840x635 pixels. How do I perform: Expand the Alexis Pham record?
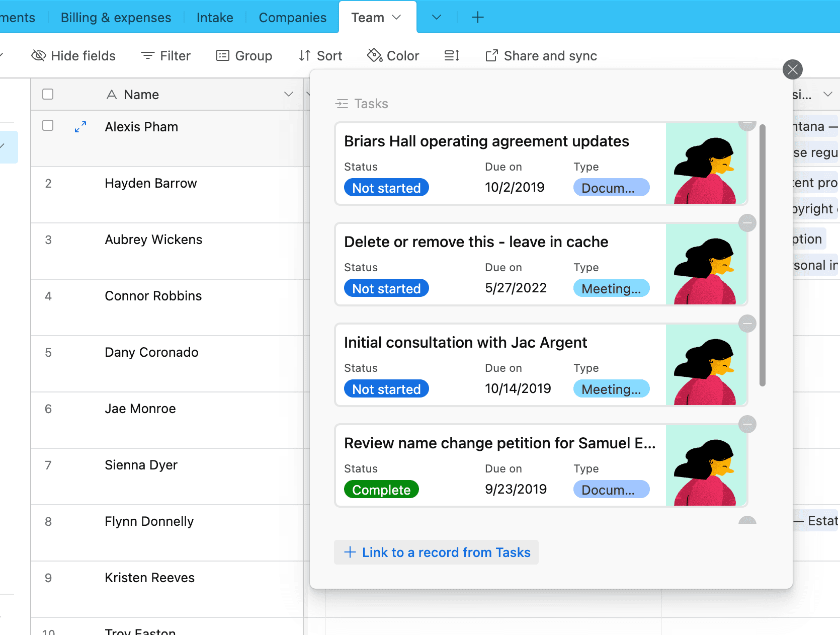[x=80, y=127]
